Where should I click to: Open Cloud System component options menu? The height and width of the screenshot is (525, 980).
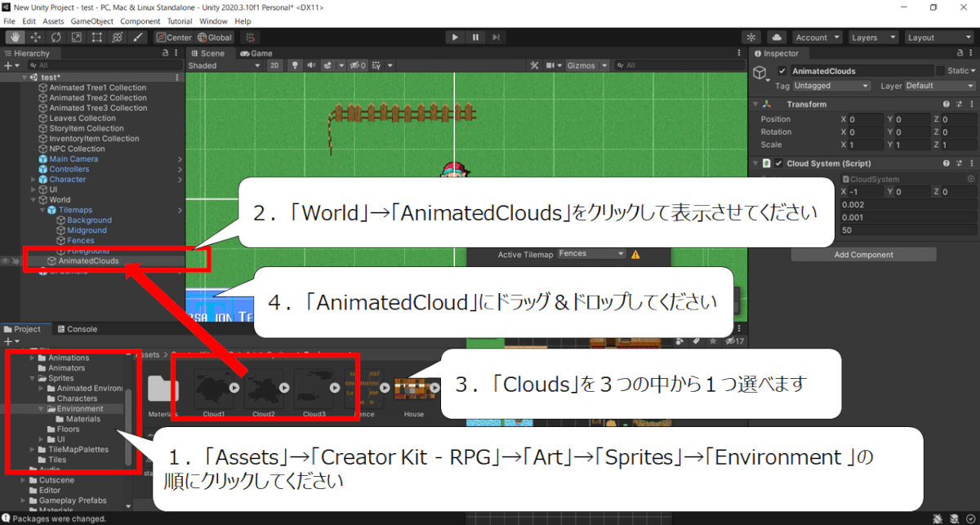970,163
